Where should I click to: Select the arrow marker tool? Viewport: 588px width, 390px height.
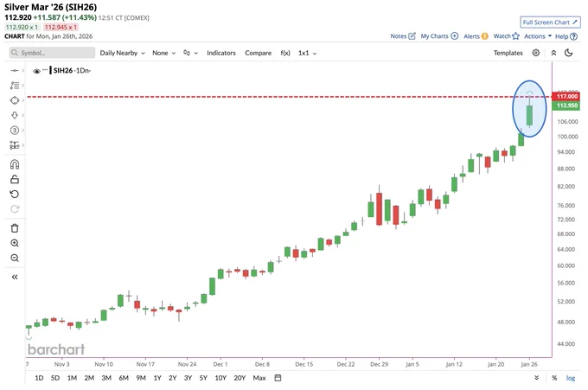(x=14, y=115)
